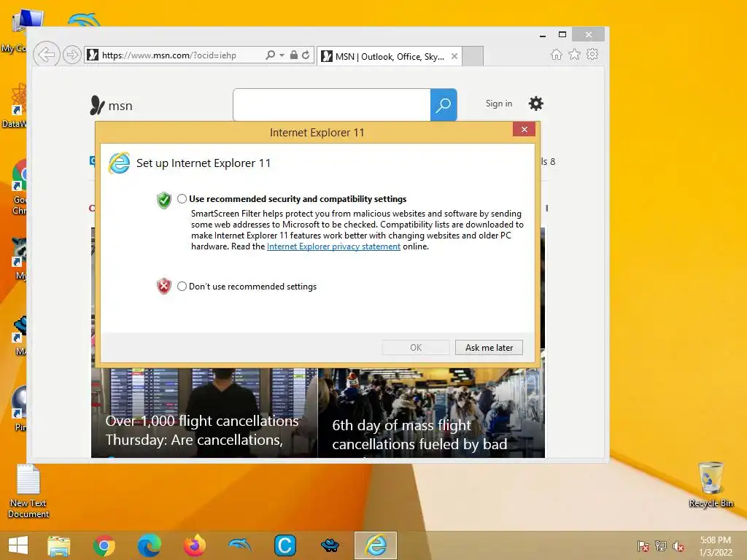Click the muted volume tray icon
Screen dimensions: 747x560
678,545
